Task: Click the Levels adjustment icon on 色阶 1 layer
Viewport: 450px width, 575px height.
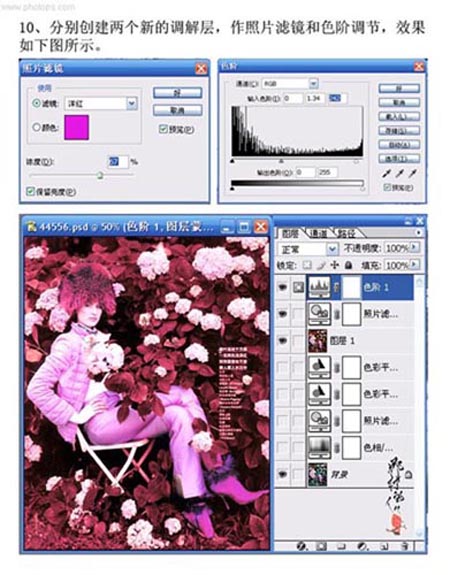Action: (x=320, y=287)
